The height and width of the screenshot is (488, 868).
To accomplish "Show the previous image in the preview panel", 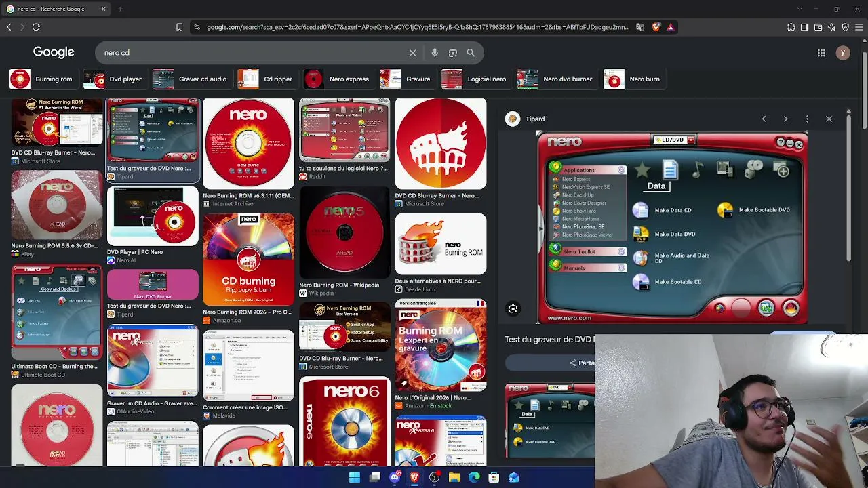I will pos(764,119).
